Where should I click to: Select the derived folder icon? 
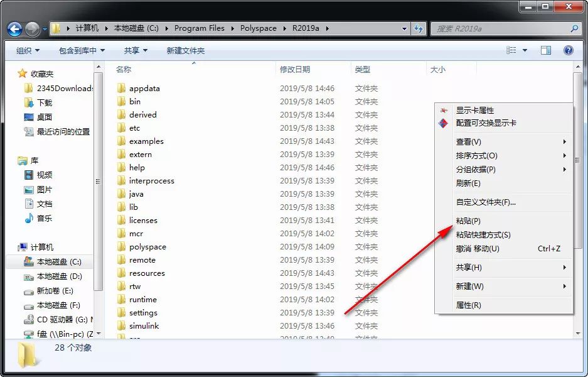click(x=121, y=114)
